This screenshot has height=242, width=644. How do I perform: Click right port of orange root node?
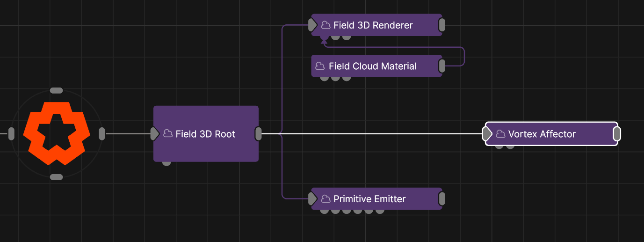coord(102,134)
